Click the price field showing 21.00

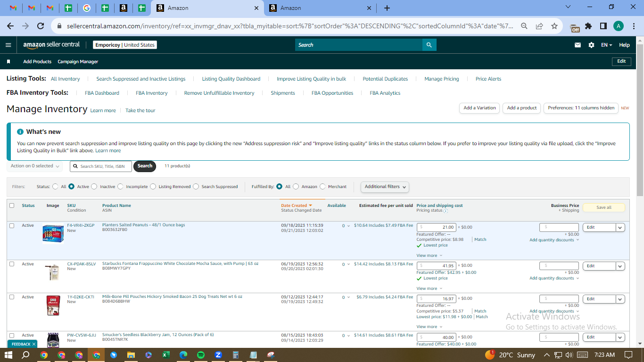click(x=437, y=227)
